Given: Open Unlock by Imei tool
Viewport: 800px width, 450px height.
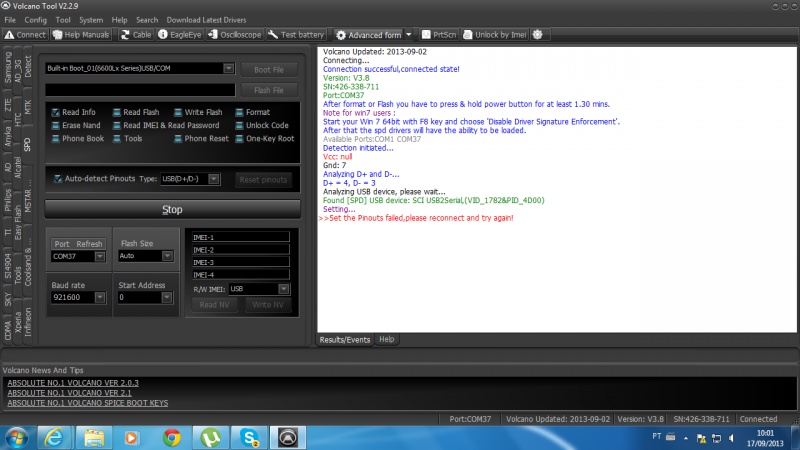Looking at the screenshot, I should pyautogui.click(x=495, y=35).
